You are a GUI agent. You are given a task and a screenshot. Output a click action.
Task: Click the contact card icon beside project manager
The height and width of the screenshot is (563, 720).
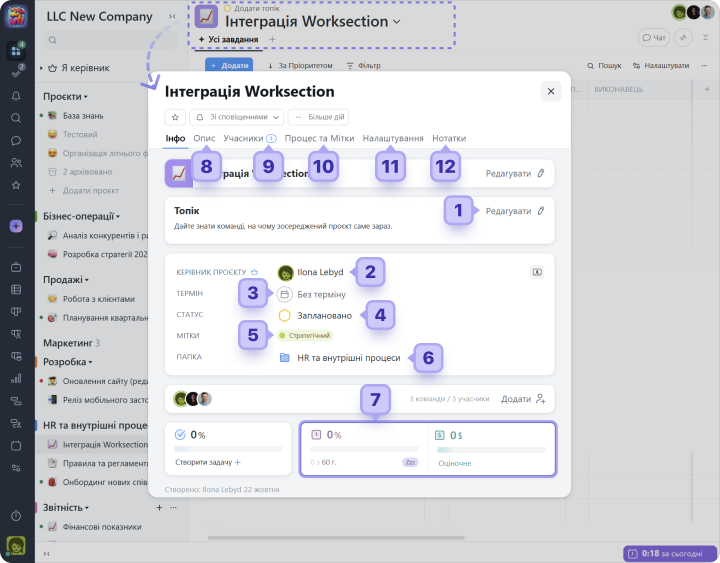[537, 271]
